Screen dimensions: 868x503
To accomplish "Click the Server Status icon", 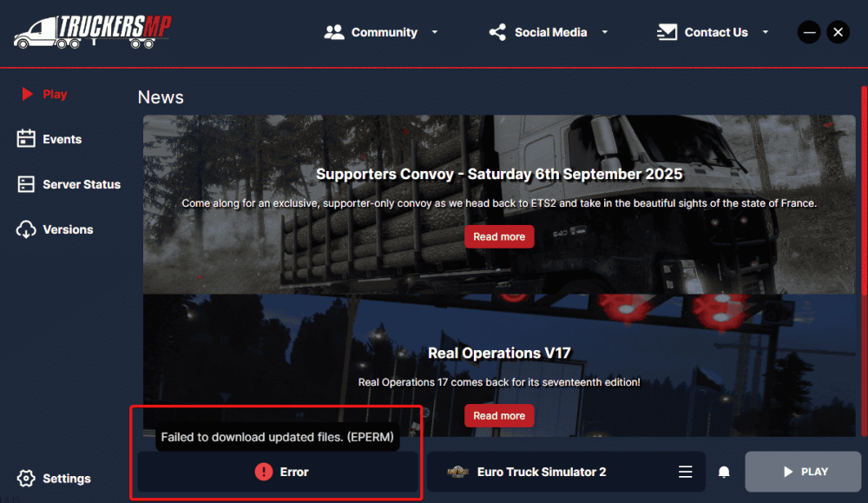I will [x=26, y=184].
